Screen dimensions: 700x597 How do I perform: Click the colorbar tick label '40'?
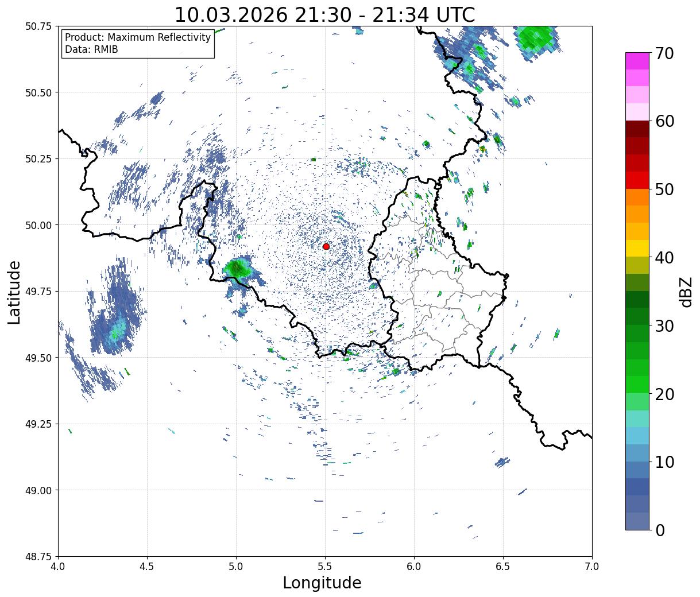[664, 258]
